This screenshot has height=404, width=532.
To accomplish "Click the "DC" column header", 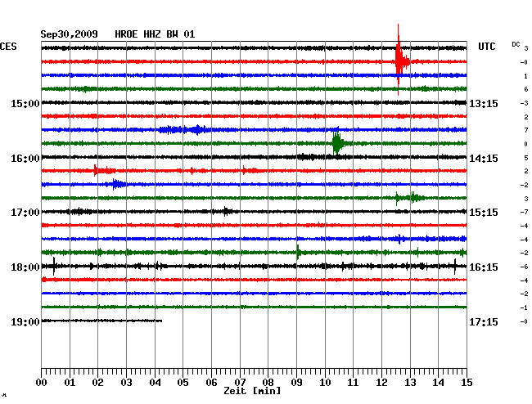I will [x=516, y=44].
